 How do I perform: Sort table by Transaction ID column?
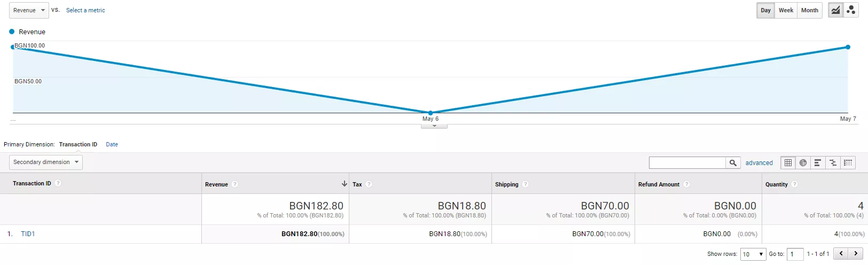32,183
